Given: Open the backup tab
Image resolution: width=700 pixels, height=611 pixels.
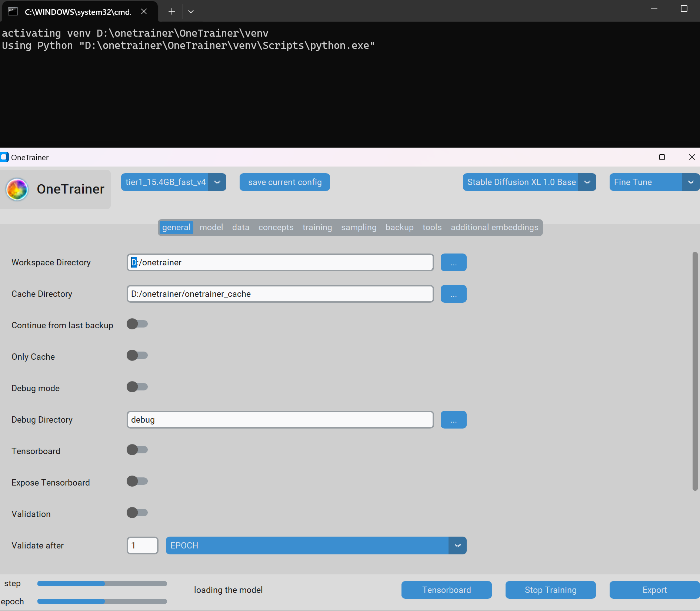Looking at the screenshot, I should pos(400,227).
